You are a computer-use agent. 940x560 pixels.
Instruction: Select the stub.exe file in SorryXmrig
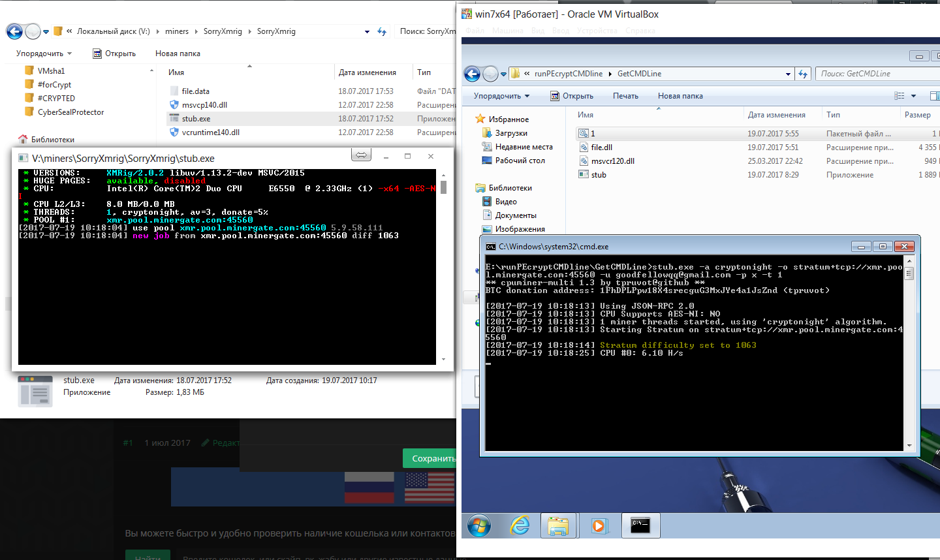coord(196,119)
